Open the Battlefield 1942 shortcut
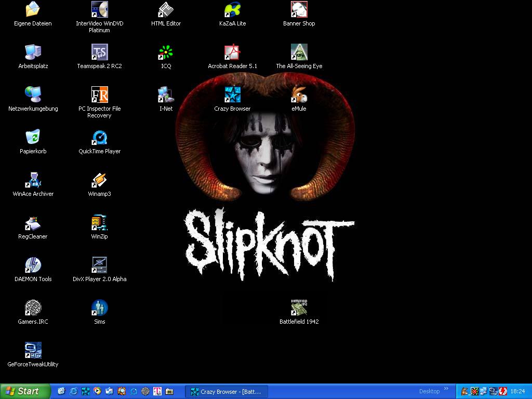 point(299,308)
